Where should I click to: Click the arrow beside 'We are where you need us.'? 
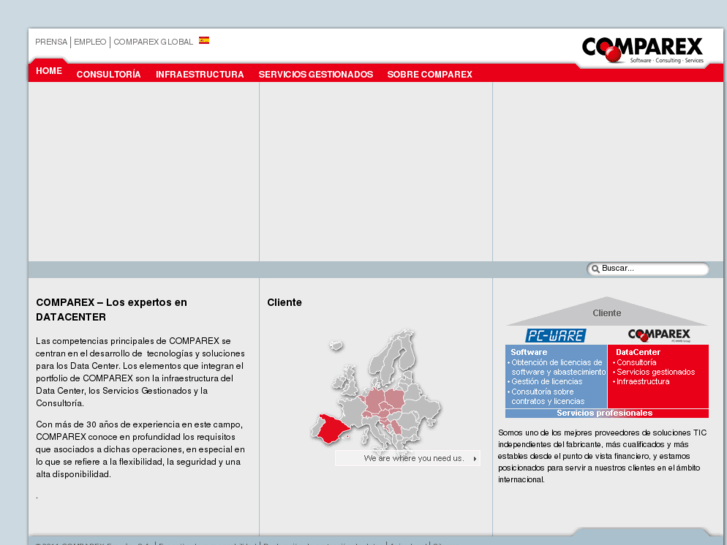point(475,459)
